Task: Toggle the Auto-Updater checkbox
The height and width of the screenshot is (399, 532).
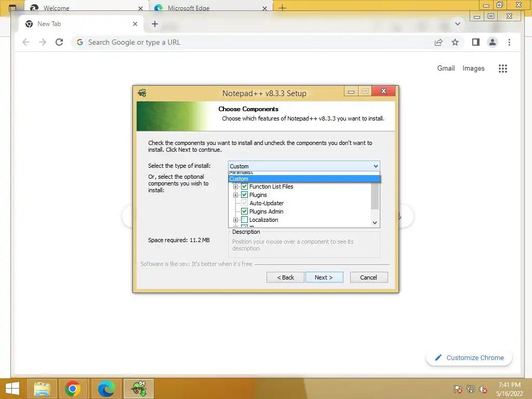Action: (x=244, y=203)
